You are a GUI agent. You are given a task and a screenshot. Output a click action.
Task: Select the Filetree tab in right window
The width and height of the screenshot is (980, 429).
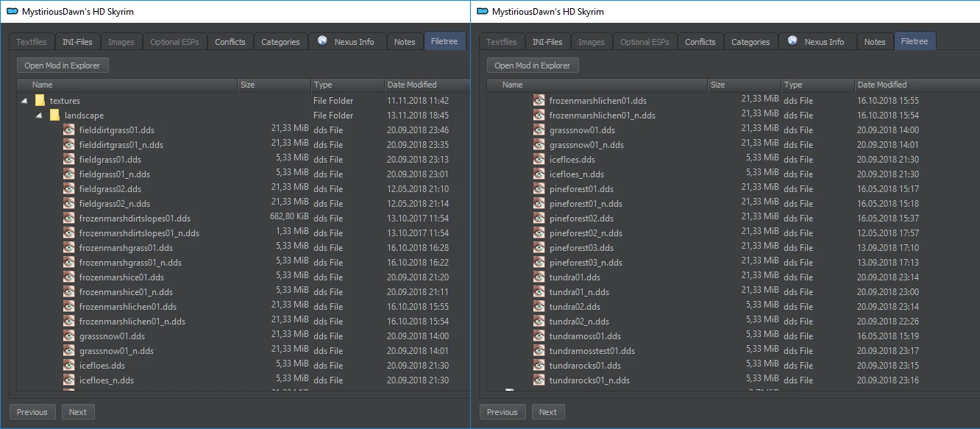click(915, 41)
